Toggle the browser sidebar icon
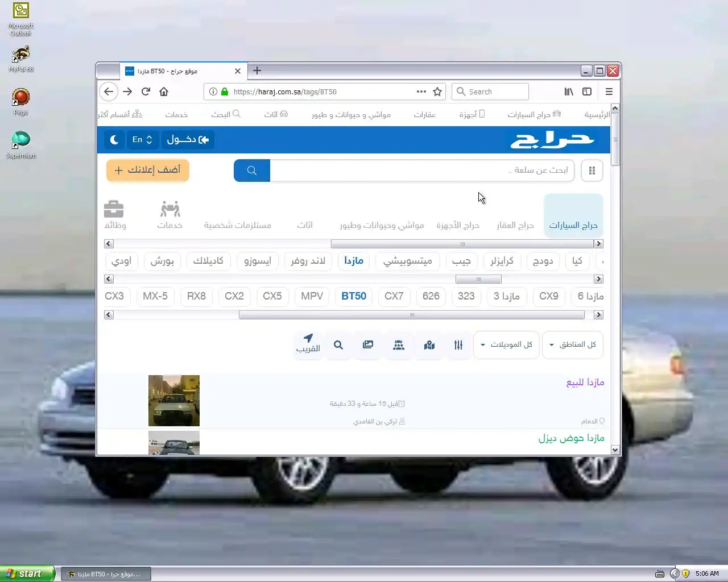 (587, 92)
